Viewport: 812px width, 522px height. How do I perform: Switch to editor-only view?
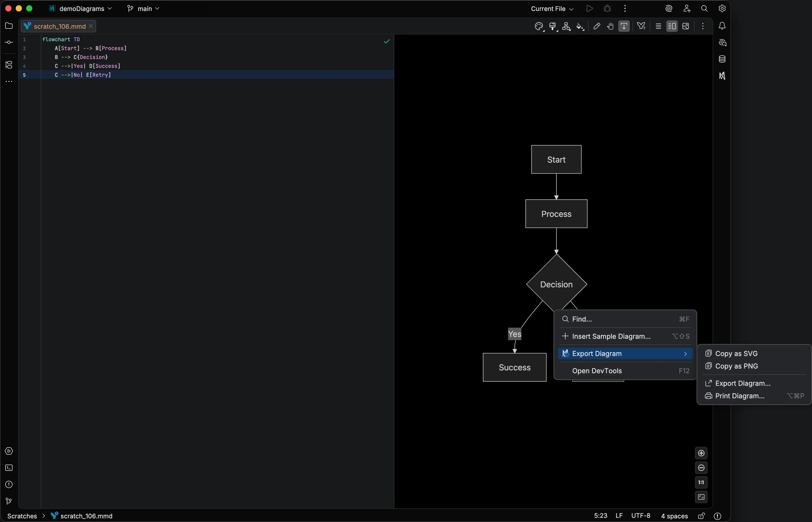(658, 26)
